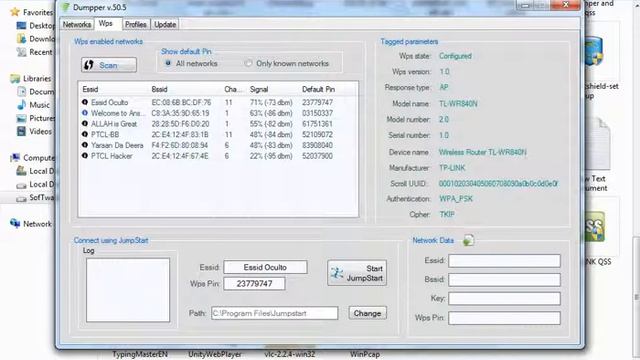Click the JumpStart Log box
The width and height of the screenshot is (640, 360).
coord(128,290)
